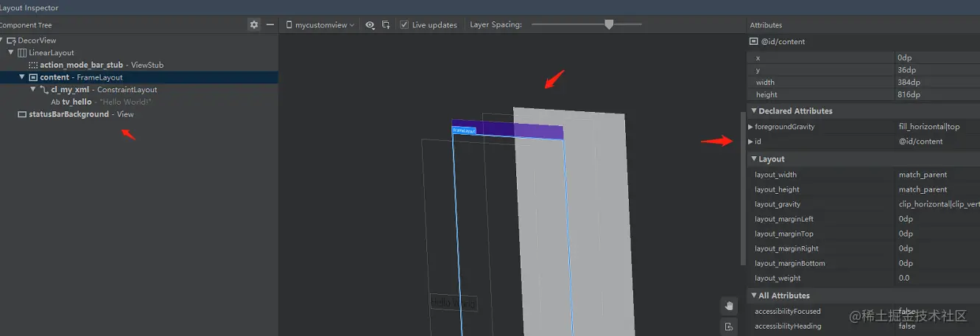Click the layout_weight 0.0 value
This screenshot has width=980, height=336.
(904, 278)
